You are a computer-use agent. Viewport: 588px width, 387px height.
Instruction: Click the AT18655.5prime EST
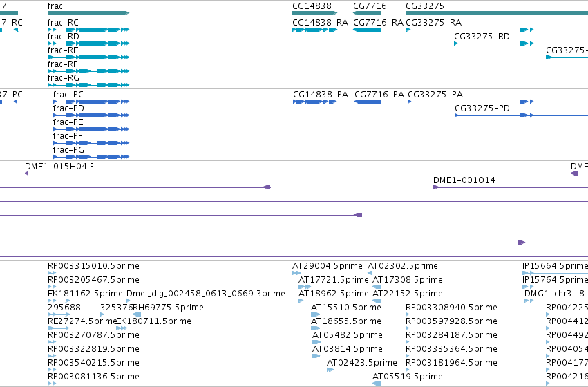pos(315,328)
